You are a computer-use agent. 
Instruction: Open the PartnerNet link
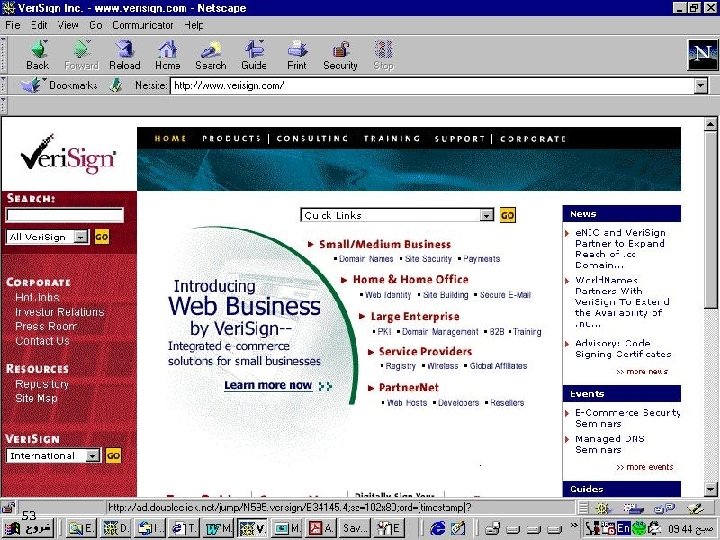coord(409,388)
